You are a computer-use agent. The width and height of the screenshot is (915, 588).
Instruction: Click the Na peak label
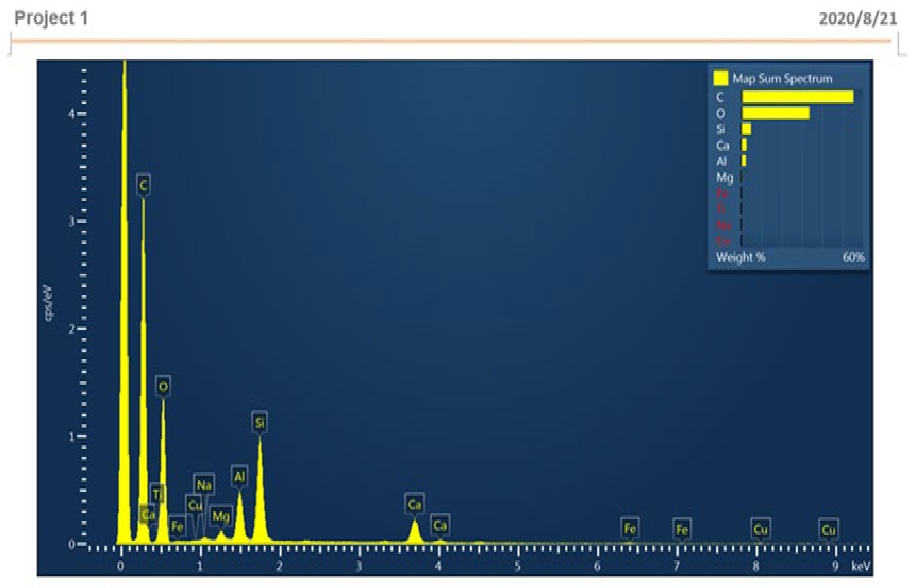(204, 485)
